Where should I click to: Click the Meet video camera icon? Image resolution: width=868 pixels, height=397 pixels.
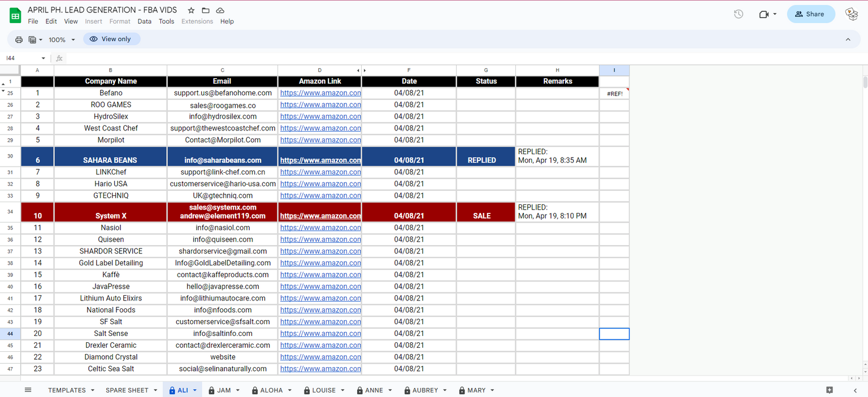(x=764, y=14)
